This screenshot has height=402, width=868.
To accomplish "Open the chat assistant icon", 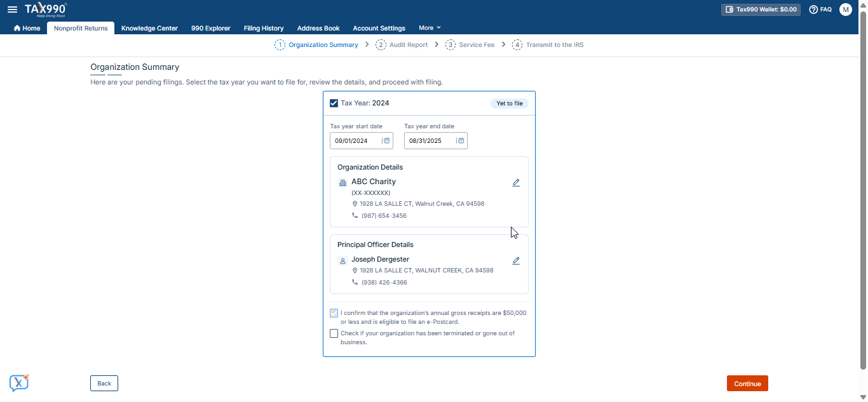I will 19,382.
